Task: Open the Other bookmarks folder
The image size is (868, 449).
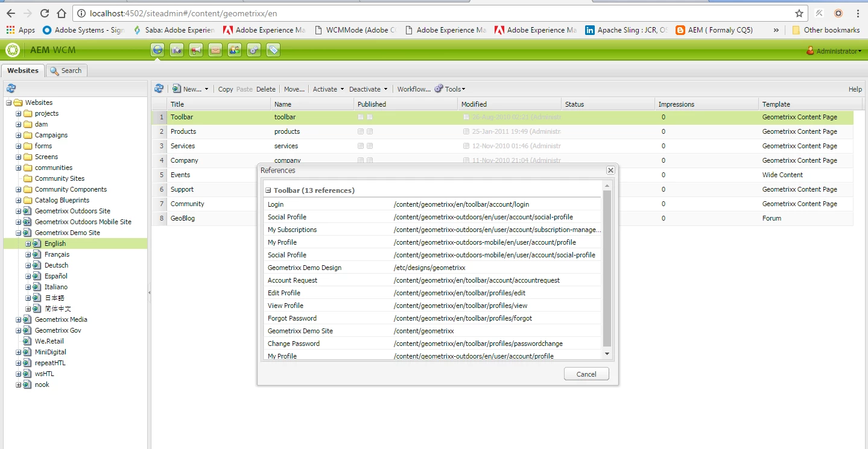Action: point(826,30)
